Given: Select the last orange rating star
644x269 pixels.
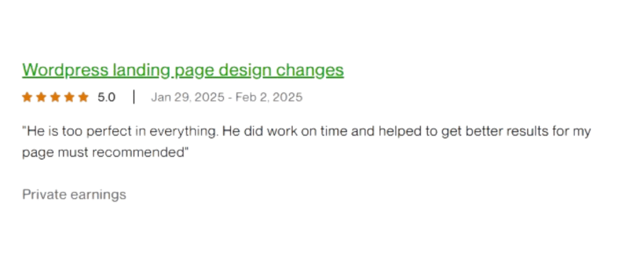Looking at the screenshot, I should click(x=84, y=97).
